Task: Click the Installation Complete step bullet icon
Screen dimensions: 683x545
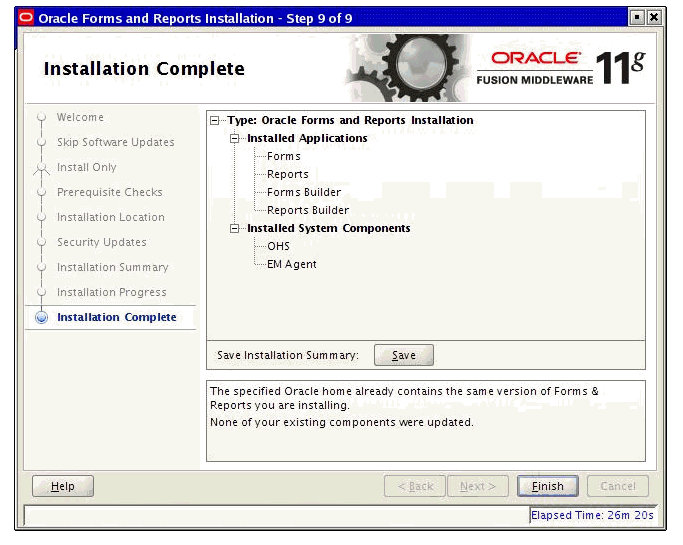Action: [x=41, y=318]
